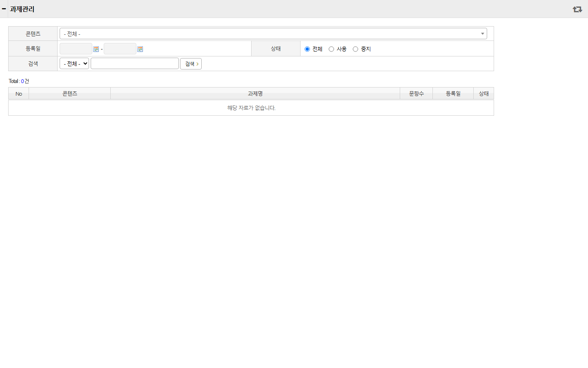
Task: Click the start date input field
Action: pos(76,49)
